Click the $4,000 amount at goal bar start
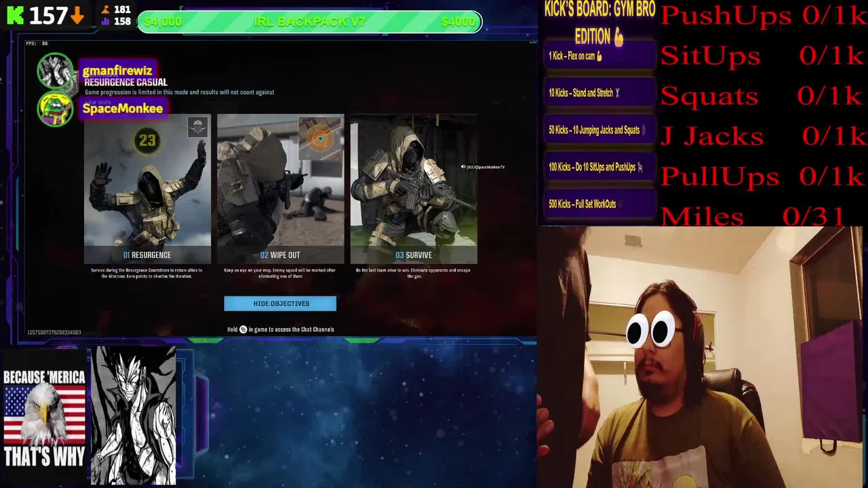868x488 pixels. point(163,22)
